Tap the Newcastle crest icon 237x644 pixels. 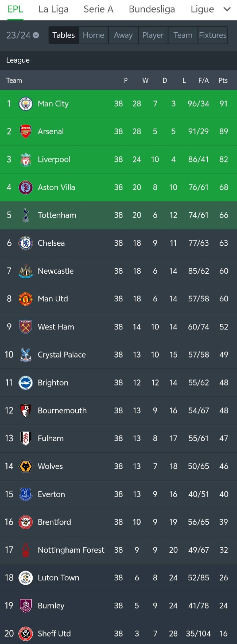click(x=26, y=271)
